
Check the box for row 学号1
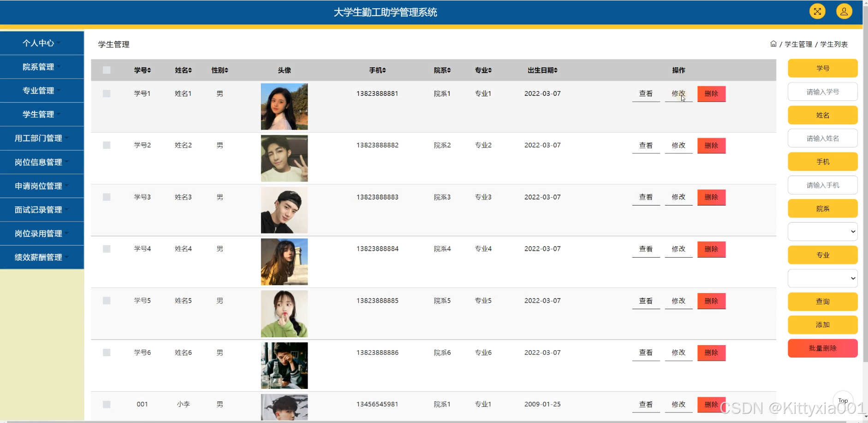(x=107, y=94)
